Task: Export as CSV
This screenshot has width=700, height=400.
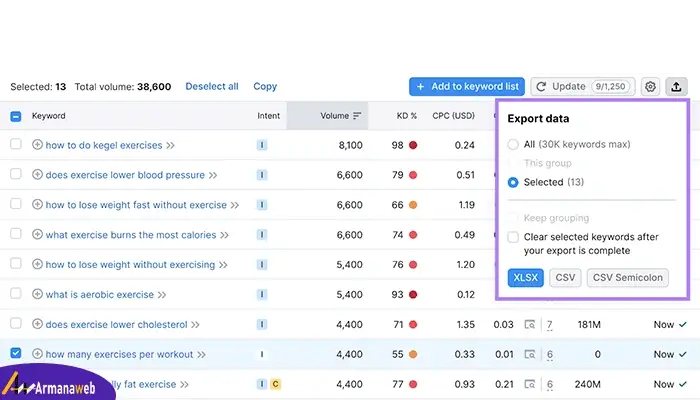Action: point(565,278)
